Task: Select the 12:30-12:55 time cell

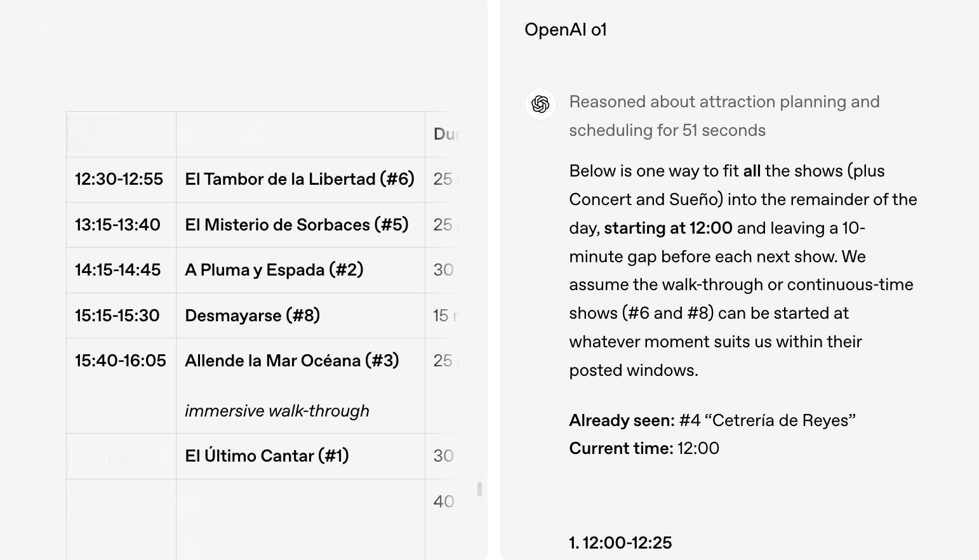Action: click(119, 179)
